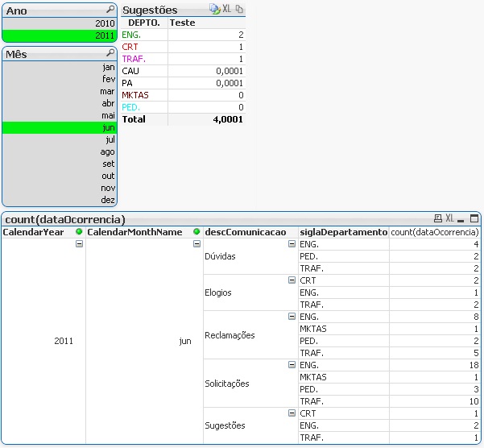This screenshot has height=448, width=484.
Task: Collapse the Dúvidas group
Action: pyautogui.click(x=292, y=244)
